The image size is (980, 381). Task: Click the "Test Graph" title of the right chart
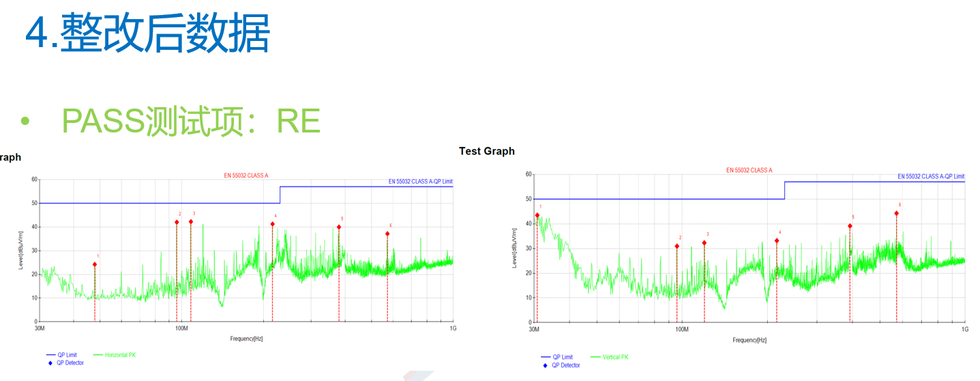(487, 151)
